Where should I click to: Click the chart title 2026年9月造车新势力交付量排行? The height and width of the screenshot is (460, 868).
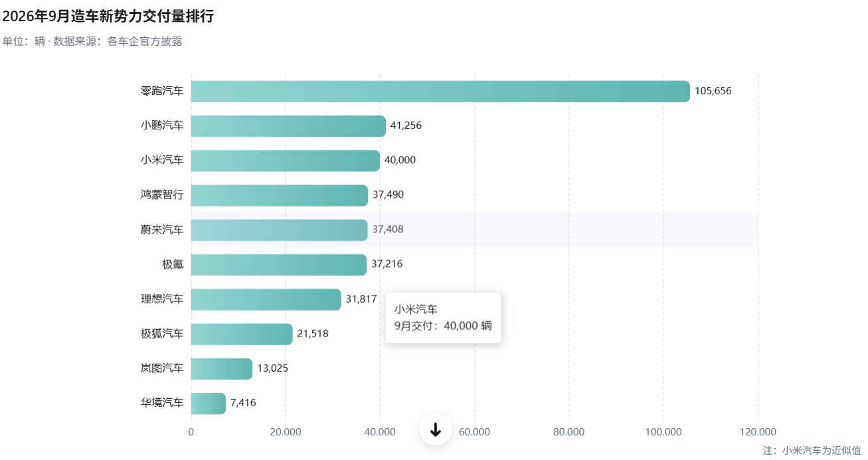[108, 17]
